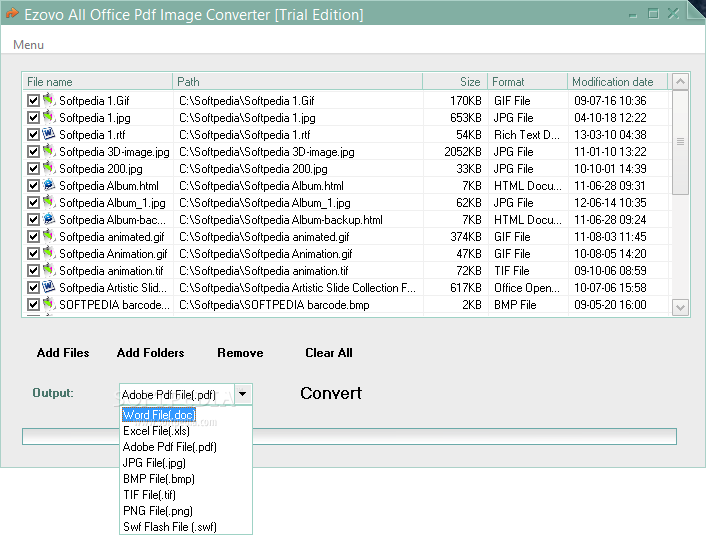This screenshot has width=706, height=535.
Task: Click the Remove button
Action: point(240,353)
